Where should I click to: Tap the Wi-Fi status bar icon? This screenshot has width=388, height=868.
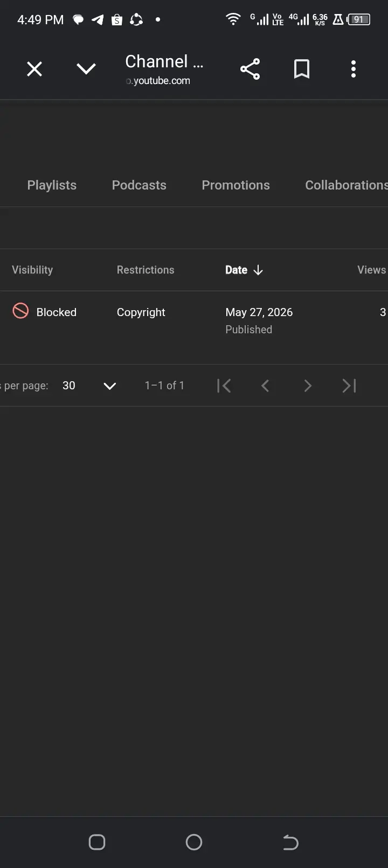233,19
